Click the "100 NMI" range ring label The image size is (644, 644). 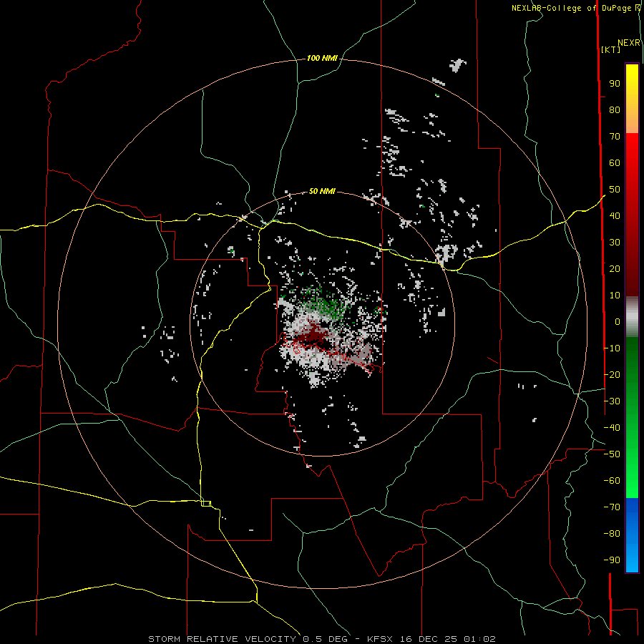(322, 59)
